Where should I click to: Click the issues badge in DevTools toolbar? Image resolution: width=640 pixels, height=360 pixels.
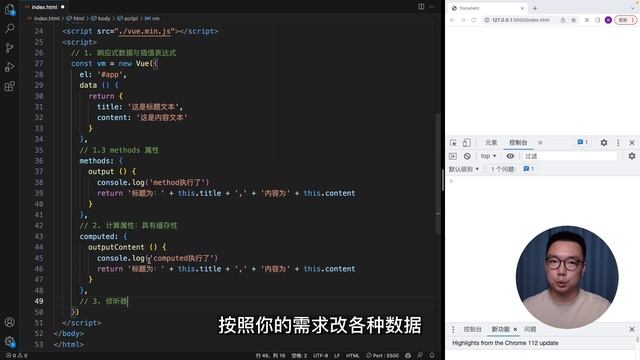pyautogui.click(x=583, y=142)
